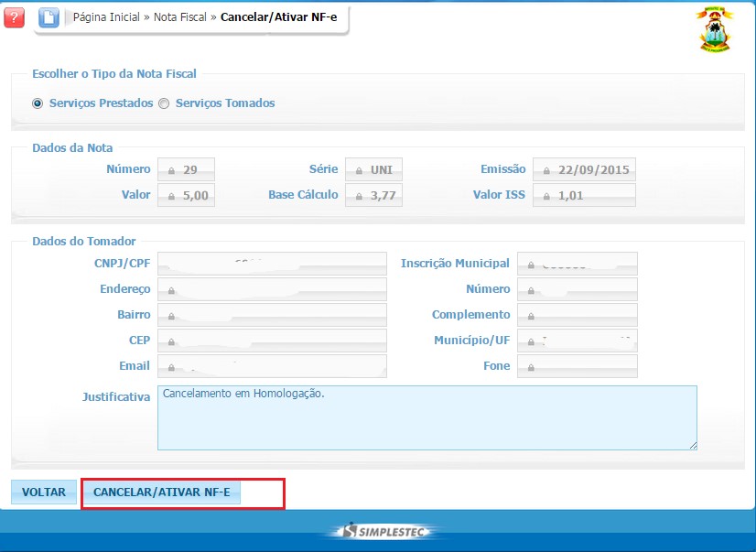Select the Serviços Tomados radio option

[x=164, y=103]
